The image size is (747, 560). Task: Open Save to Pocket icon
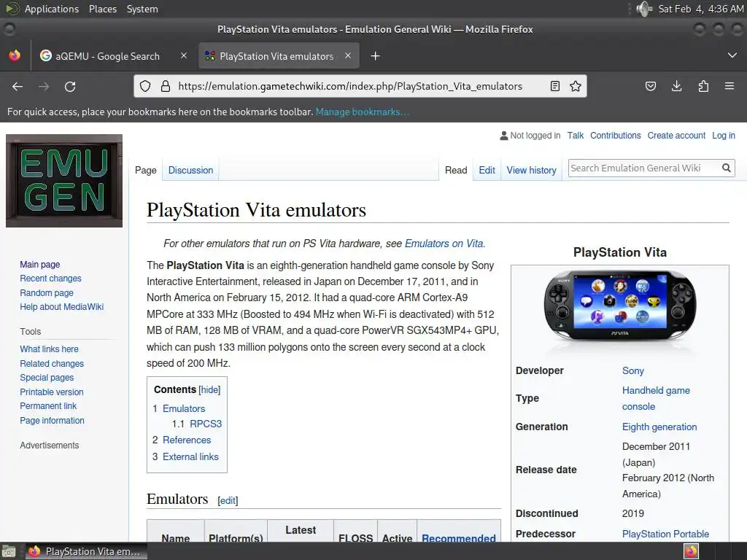[x=650, y=86]
